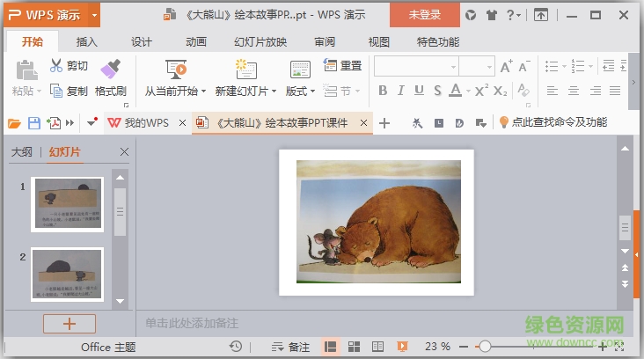Copy using the 复制 icon

click(x=55, y=90)
